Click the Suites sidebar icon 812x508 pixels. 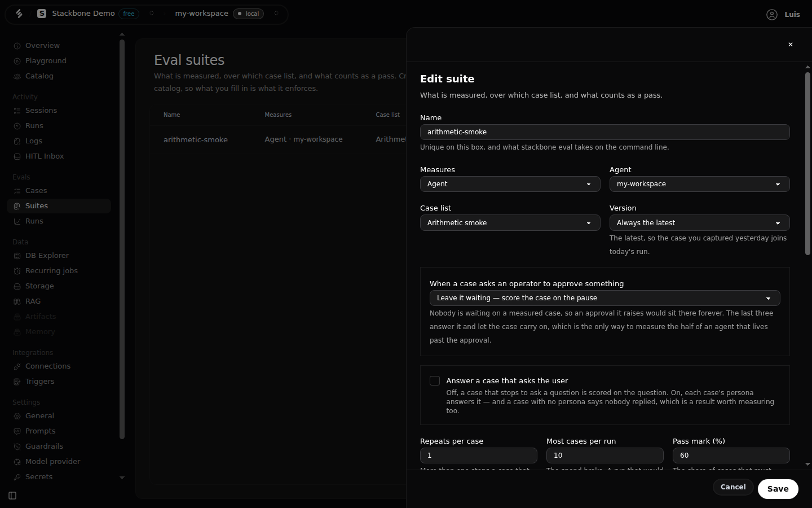point(17,206)
